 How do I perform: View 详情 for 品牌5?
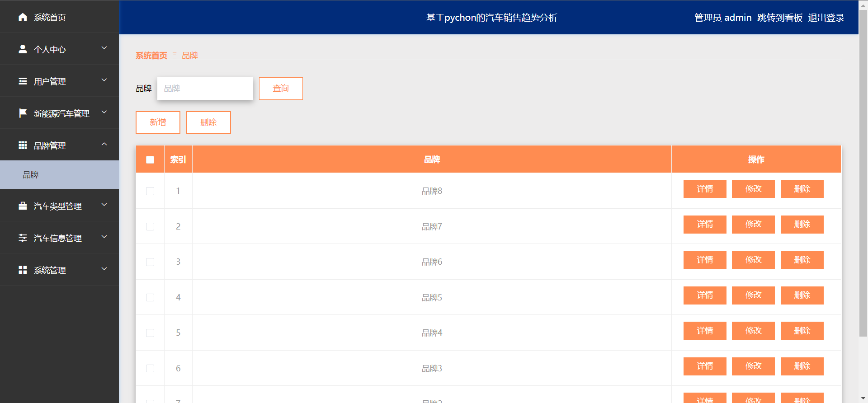pos(705,295)
